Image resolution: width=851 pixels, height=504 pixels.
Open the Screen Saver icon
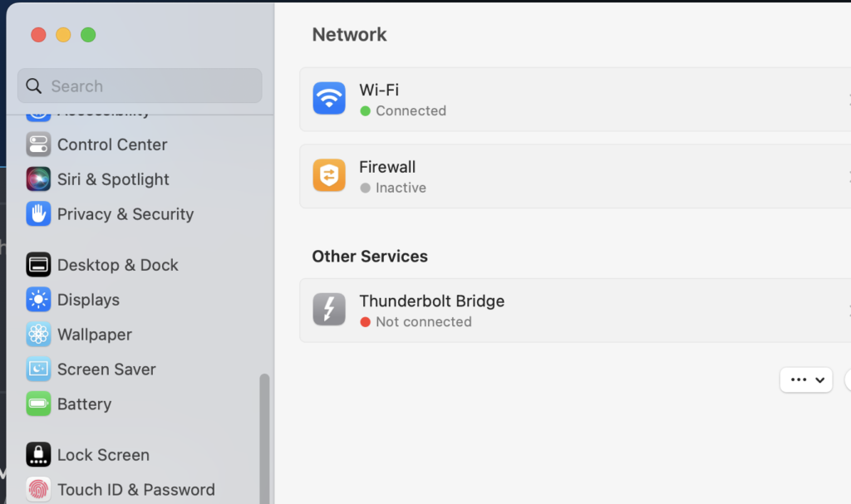pos(38,369)
